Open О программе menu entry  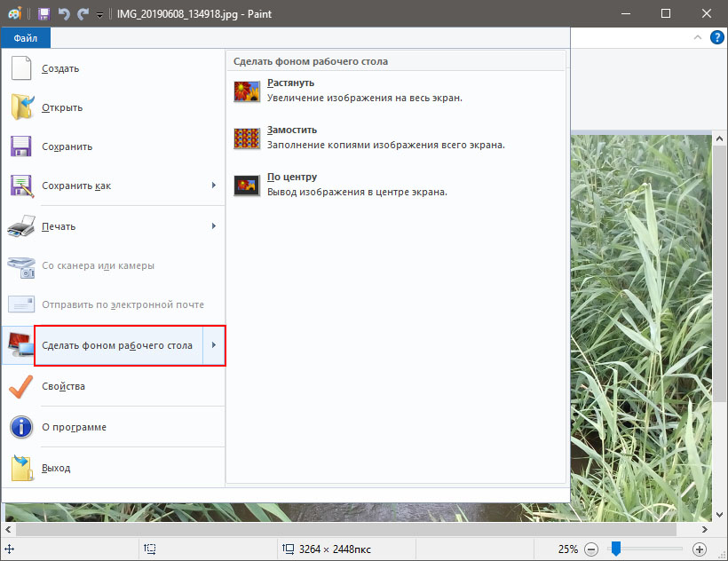[x=114, y=427]
